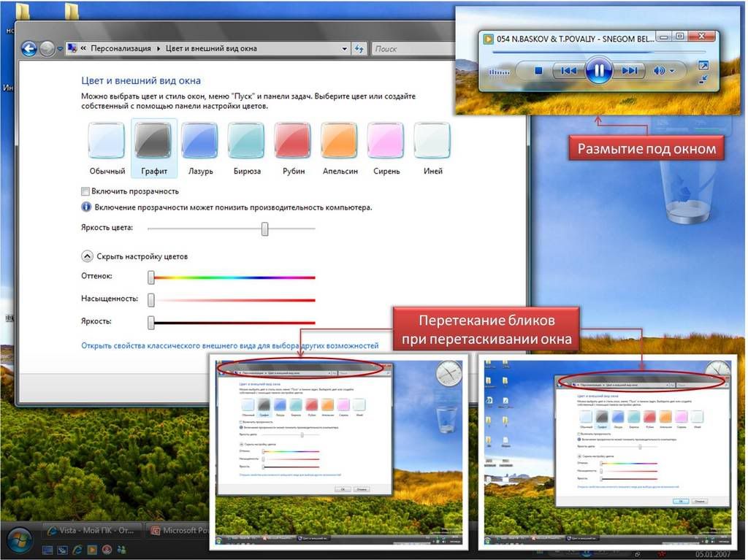
Task: Go to the previous track in the player
Action: click(568, 71)
